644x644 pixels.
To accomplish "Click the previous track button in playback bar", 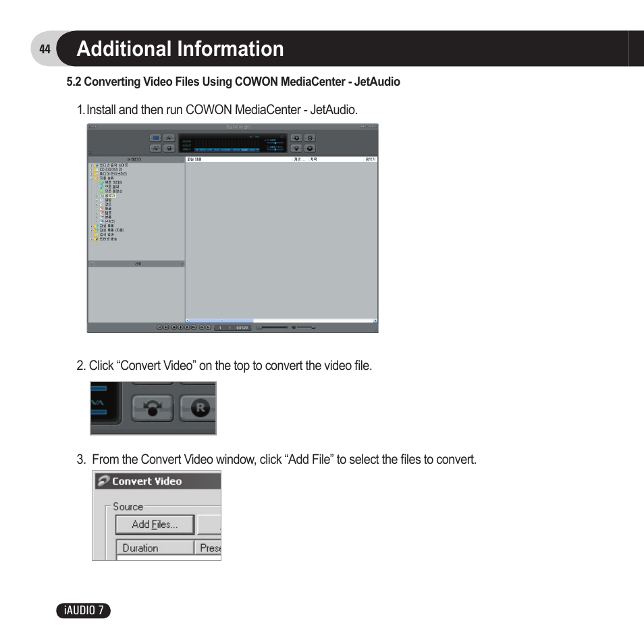I will pyautogui.click(x=159, y=327).
